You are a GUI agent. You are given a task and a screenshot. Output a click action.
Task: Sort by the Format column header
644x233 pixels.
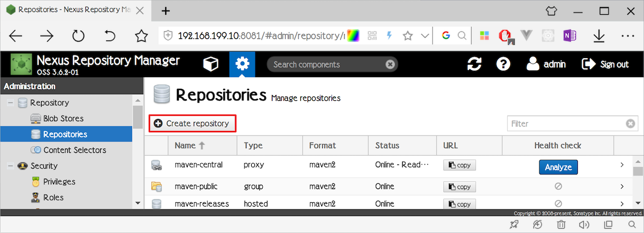click(x=335, y=145)
